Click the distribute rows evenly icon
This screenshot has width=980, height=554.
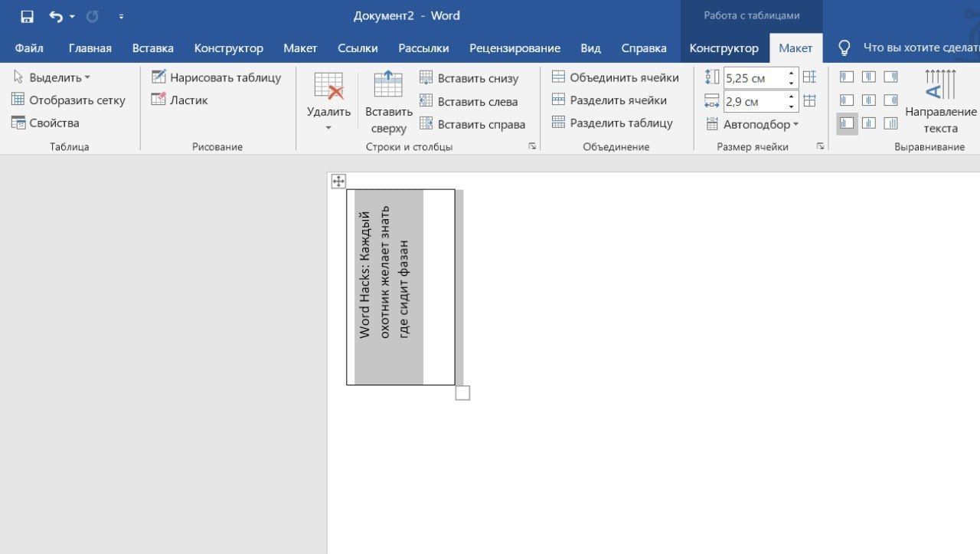point(809,77)
